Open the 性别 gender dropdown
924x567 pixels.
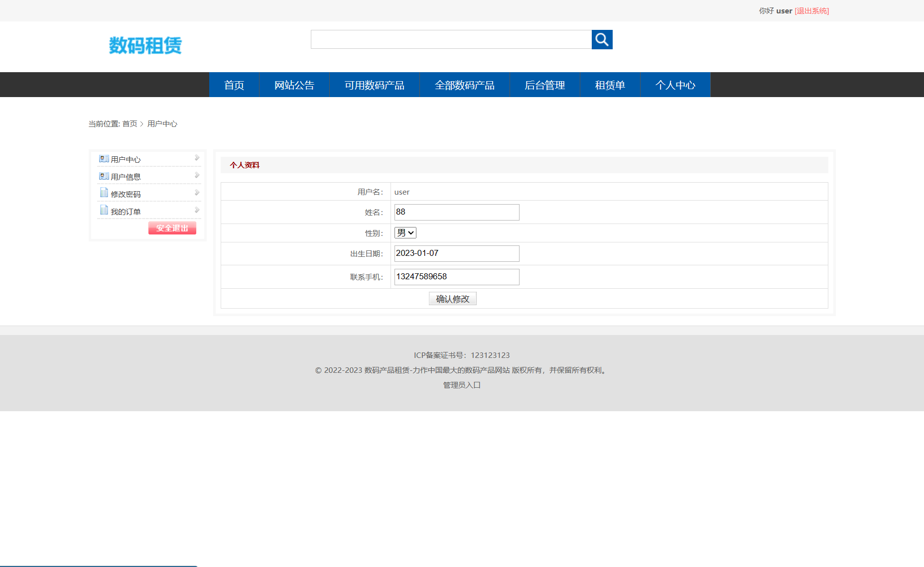click(x=405, y=232)
